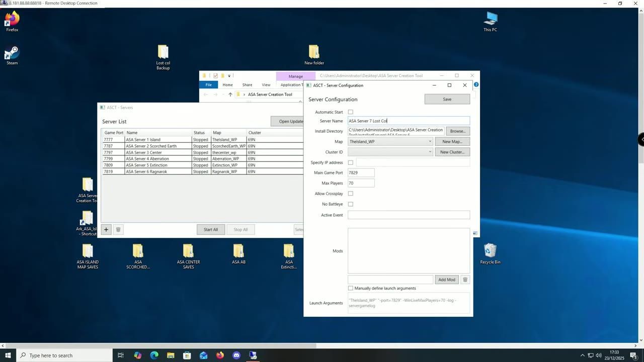Viewport: 644px width, 362px height.
Task: Click Max Players field
Action: tap(361, 183)
